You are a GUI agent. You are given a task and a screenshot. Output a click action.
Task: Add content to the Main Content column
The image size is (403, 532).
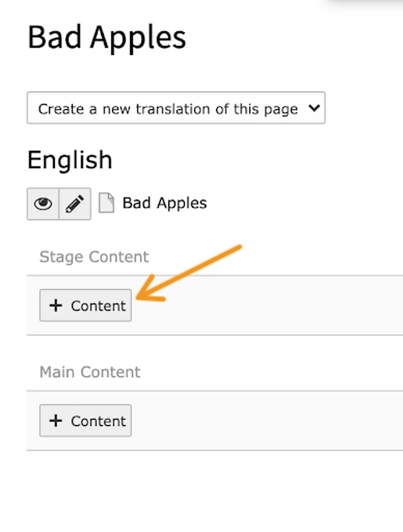(86, 421)
